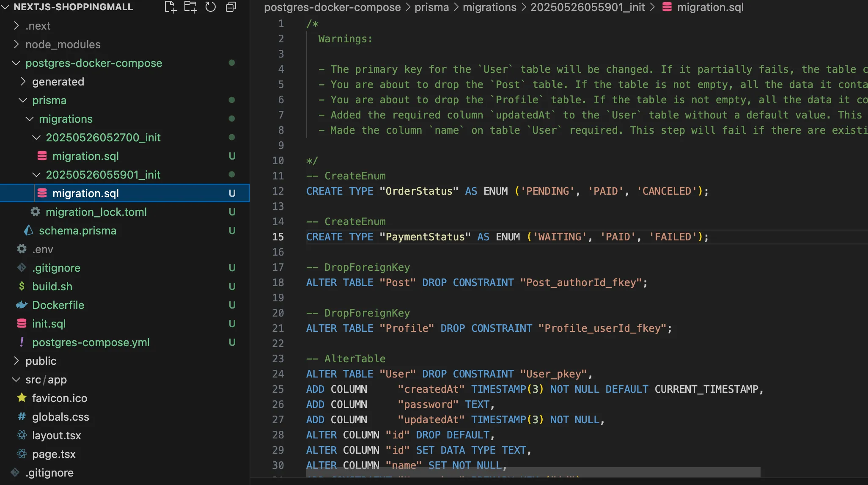Click the database icon beside init.sql
The width and height of the screenshot is (868, 485).
tap(22, 324)
